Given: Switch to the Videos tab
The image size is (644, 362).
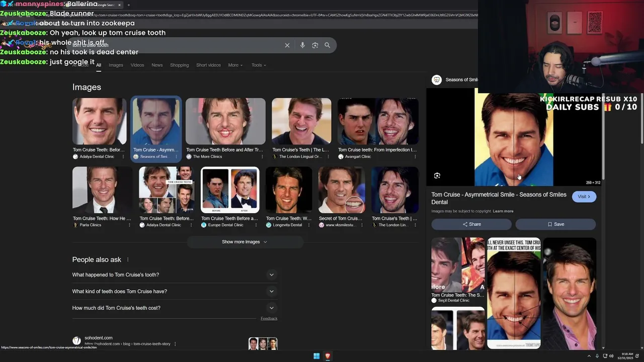Looking at the screenshot, I should [137, 65].
